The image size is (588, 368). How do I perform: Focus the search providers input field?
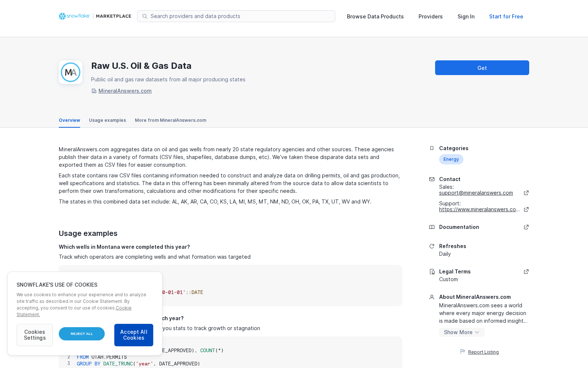click(x=236, y=16)
